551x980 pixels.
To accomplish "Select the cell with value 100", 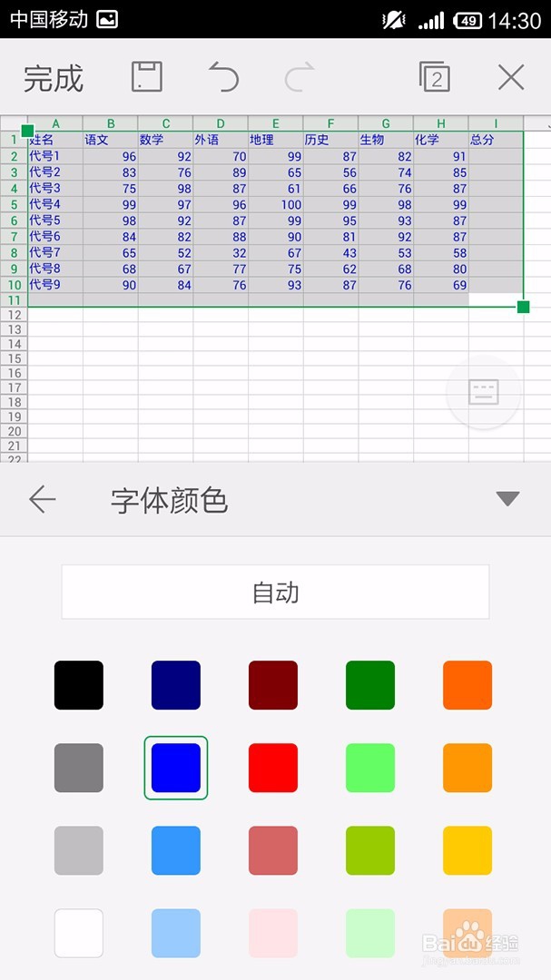I will tap(276, 204).
